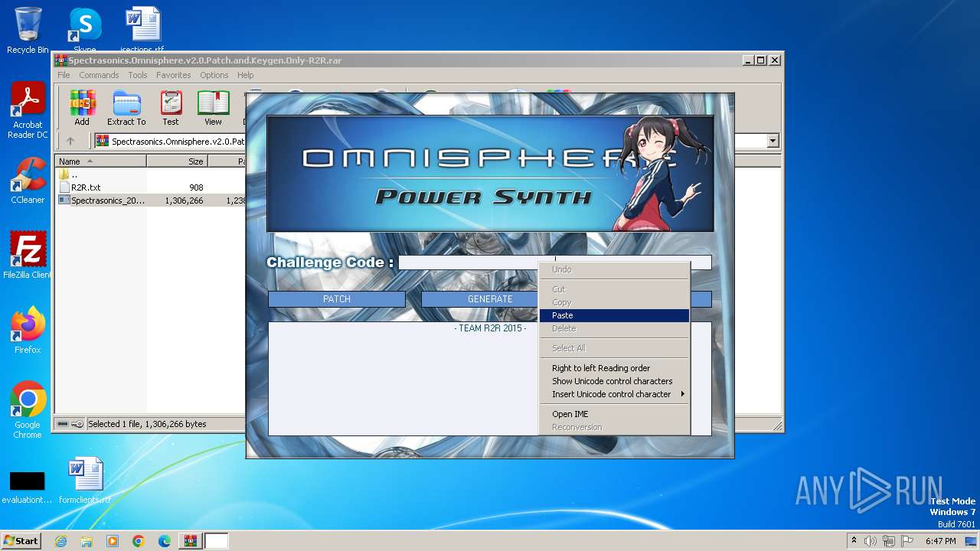Screen dimensions: 980x551
Task: Open the Google Chrome desktop icon
Action: 28,410
